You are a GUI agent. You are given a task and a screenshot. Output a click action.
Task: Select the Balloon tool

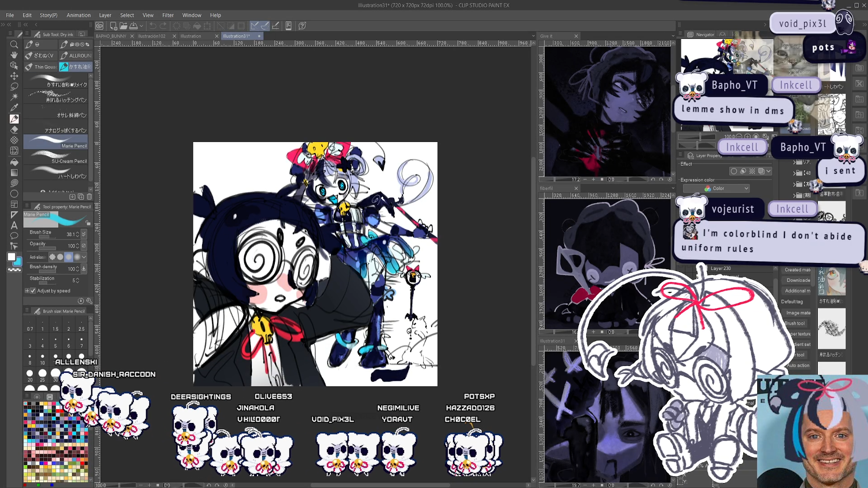[x=14, y=235]
